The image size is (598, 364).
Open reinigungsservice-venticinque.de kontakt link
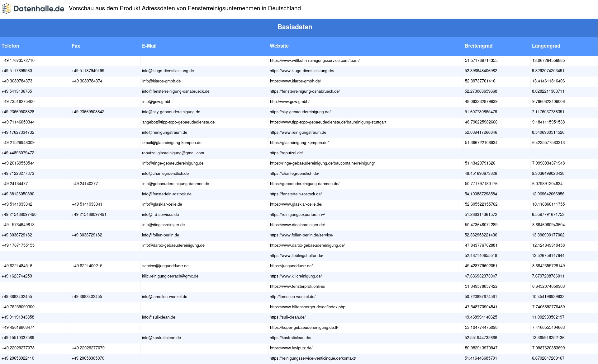coord(313,358)
